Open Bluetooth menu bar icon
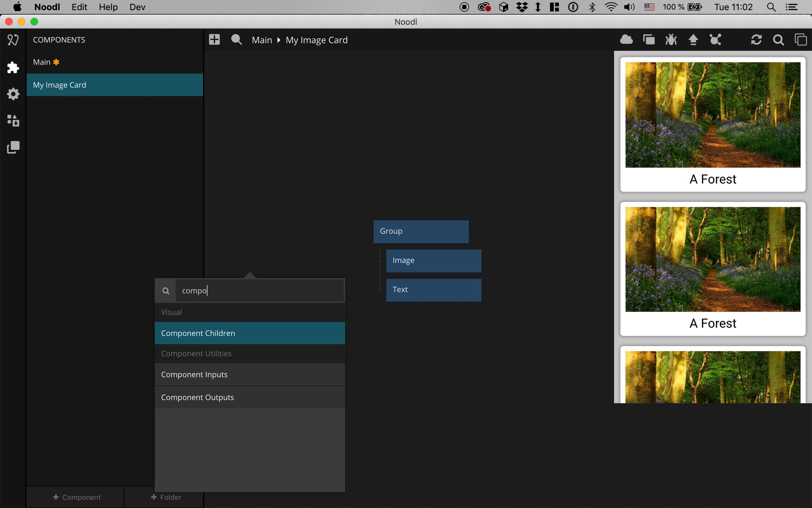 (592, 7)
